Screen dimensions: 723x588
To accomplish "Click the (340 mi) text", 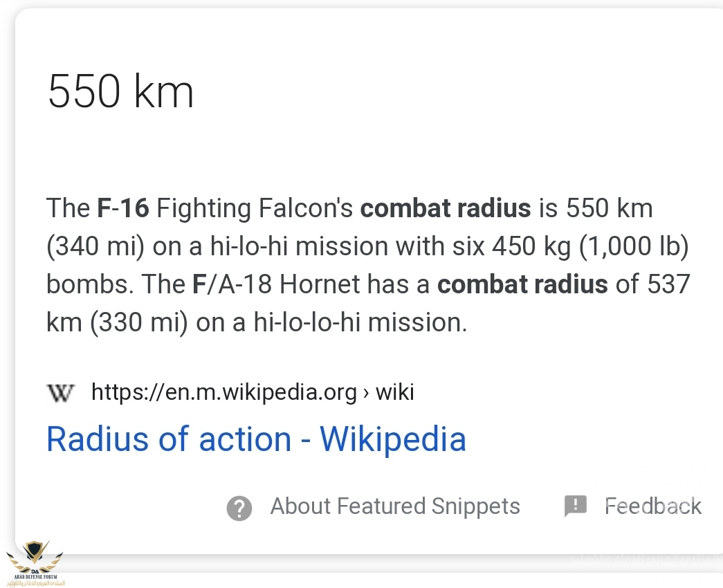I will (95, 246).
